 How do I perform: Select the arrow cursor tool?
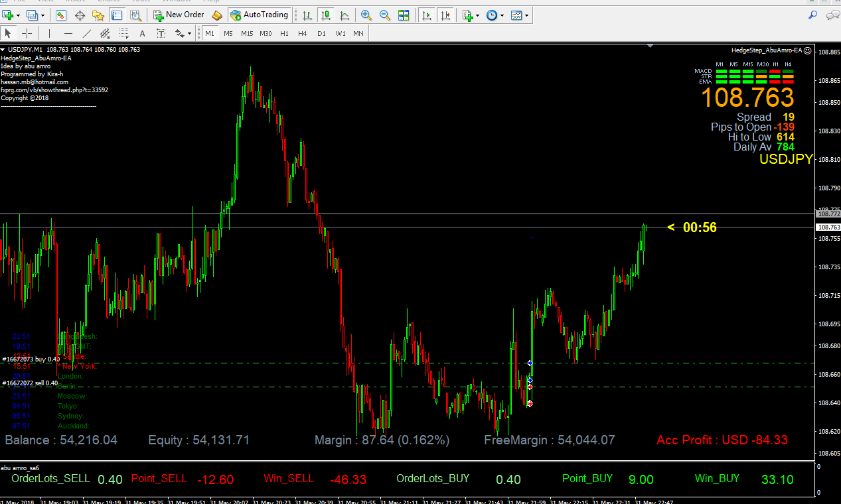coord(9,33)
